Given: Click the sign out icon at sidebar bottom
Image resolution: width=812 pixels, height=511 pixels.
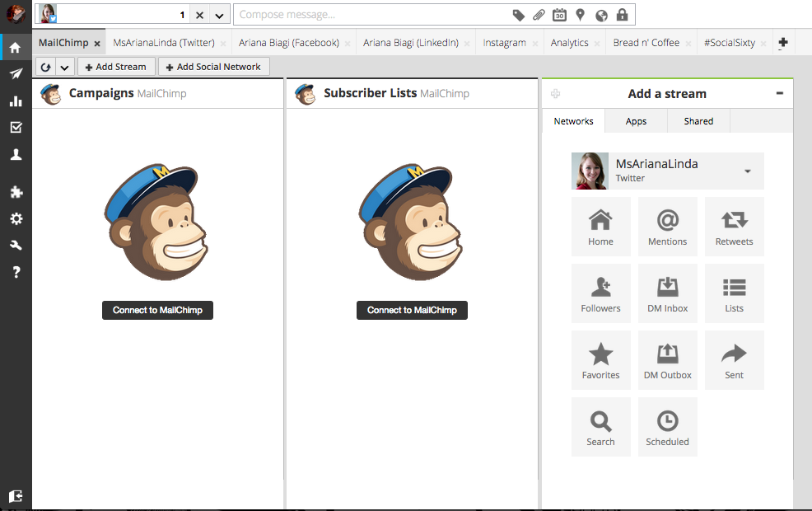Looking at the screenshot, I should (16, 496).
